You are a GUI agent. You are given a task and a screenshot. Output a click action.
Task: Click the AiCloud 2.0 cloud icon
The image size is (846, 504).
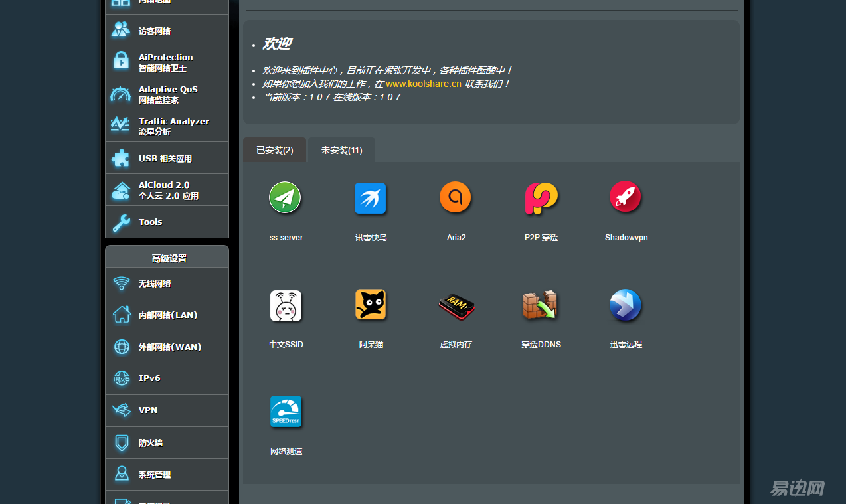pos(121,190)
